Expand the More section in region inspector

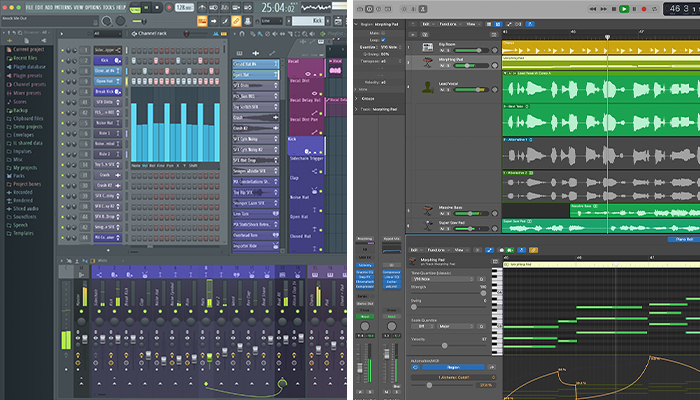(356, 89)
